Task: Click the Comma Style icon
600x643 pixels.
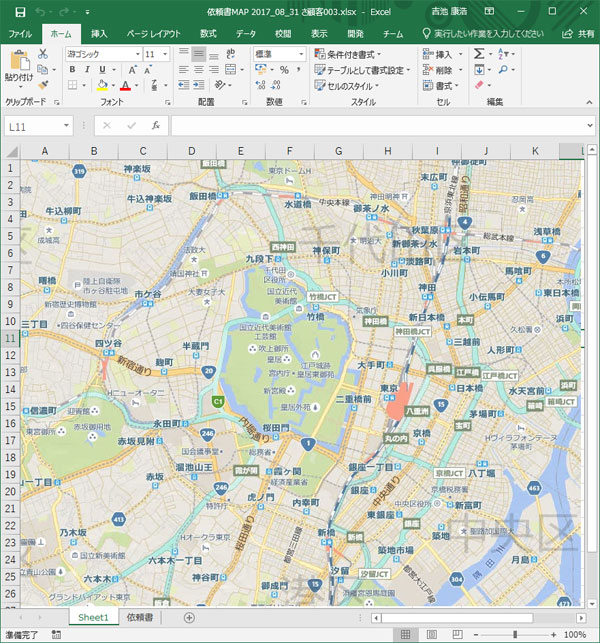Action: coord(299,69)
